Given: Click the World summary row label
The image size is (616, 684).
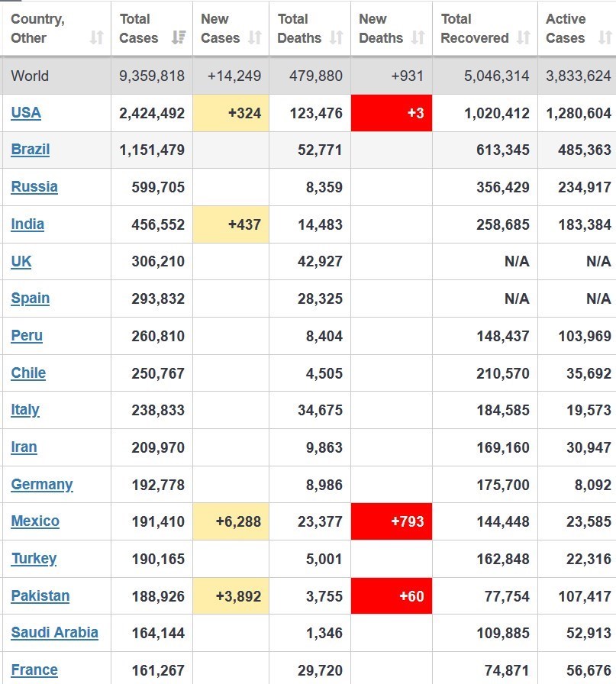Looking at the screenshot, I should tap(30, 76).
